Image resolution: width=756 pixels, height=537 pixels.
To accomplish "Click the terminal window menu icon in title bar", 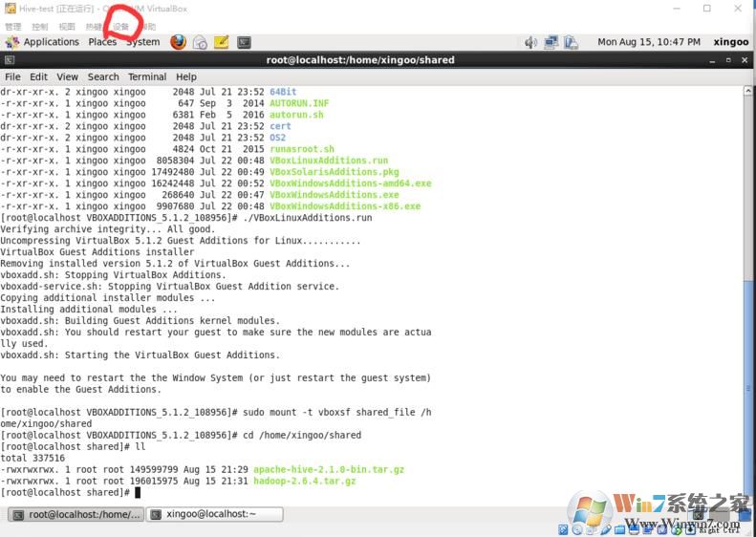I will coord(10,60).
